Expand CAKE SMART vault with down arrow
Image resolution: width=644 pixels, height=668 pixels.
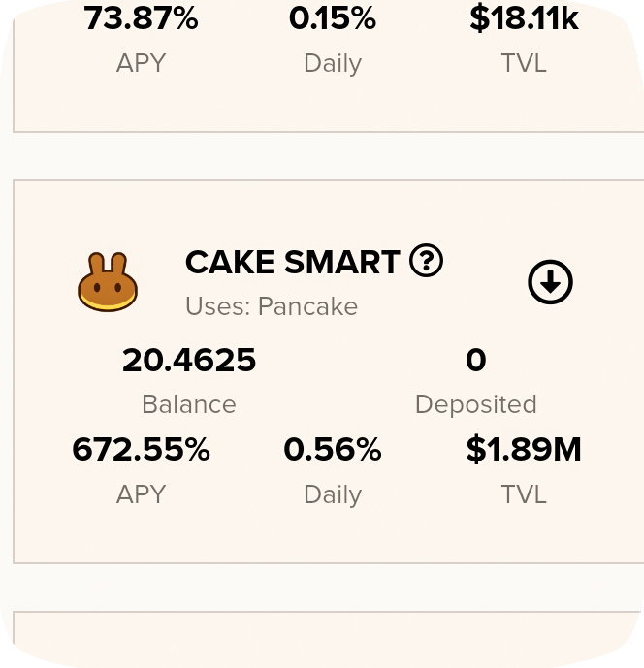tap(550, 281)
